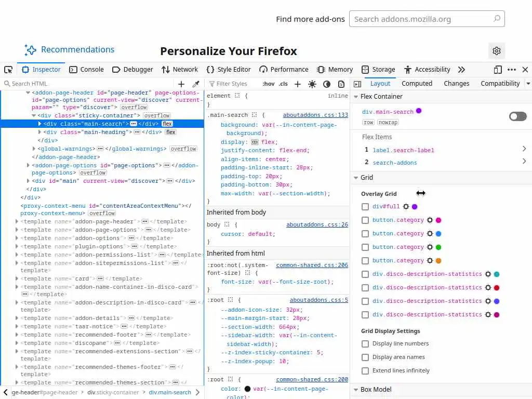The image size is (532, 399).
Task: Toggle light color scheme simulation
Action: (x=312, y=84)
